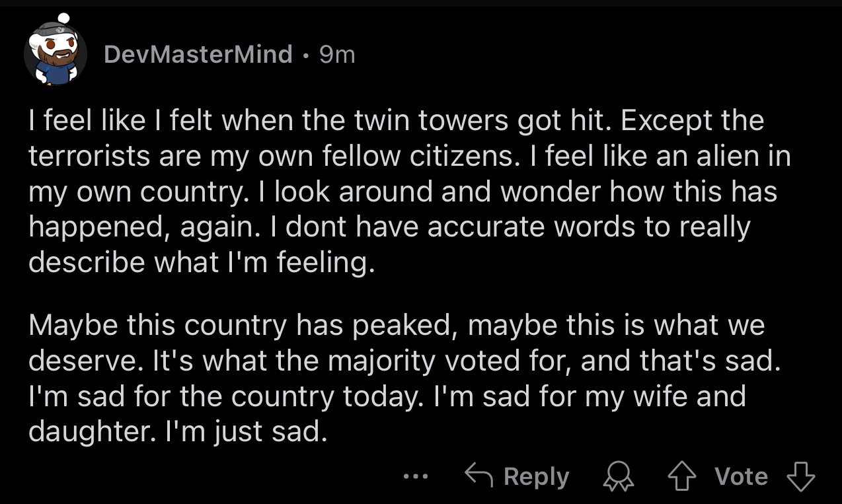The width and height of the screenshot is (842, 504).
Task: Click the Vote count label
Action: (x=742, y=476)
